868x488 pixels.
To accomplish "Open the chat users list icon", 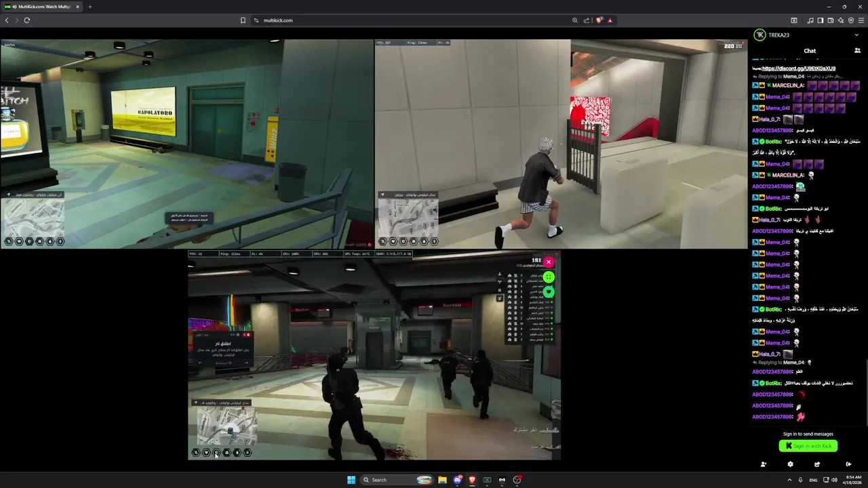I will 857,51.
